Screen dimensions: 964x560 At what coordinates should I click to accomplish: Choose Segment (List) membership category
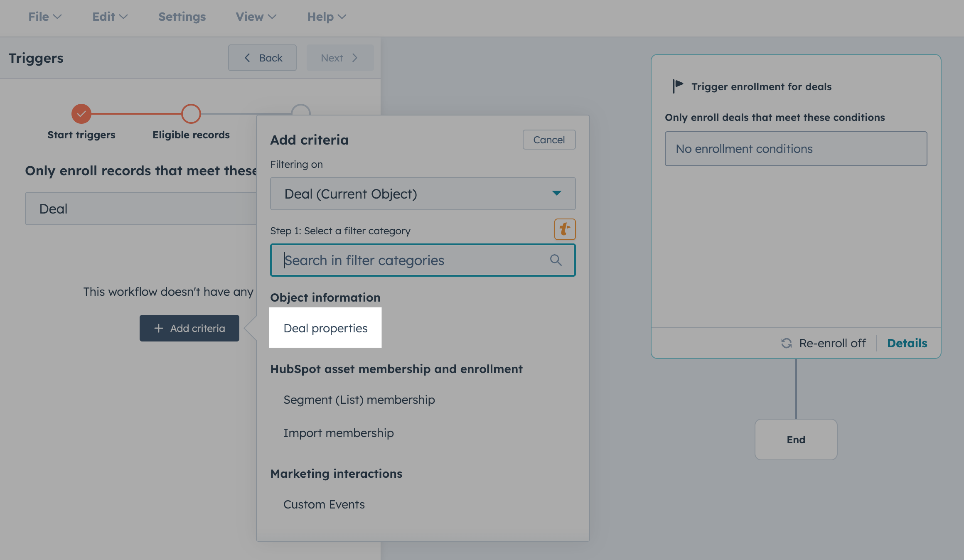coord(359,400)
